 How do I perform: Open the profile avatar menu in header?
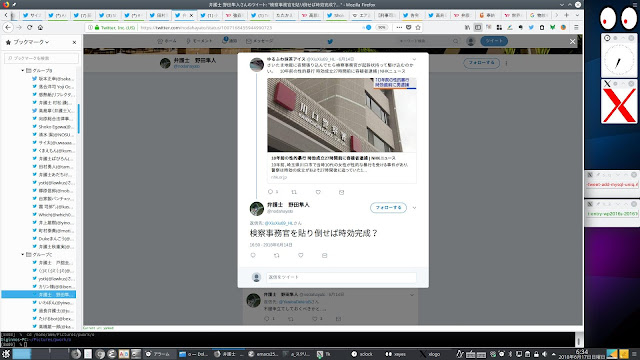point(471,41)
